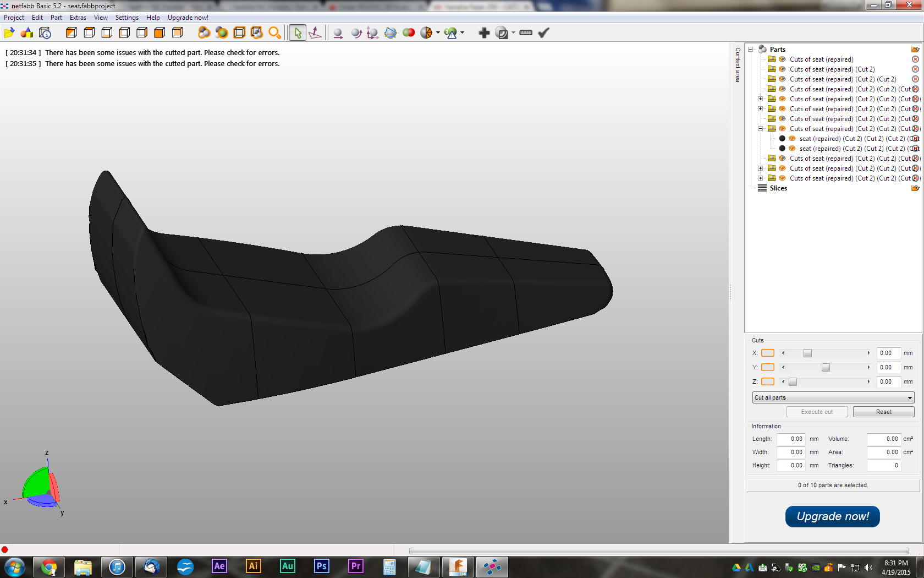Image resolution: width=924 pixels, height=578 pixels.
Task: Click the red-green Boolean operations icon
Action: 409,33
